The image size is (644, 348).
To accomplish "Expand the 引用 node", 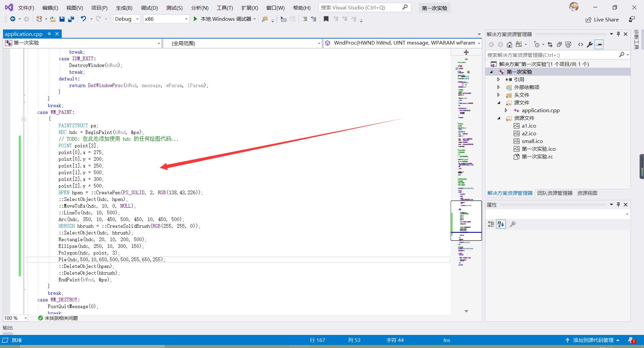I will point(498,80).
